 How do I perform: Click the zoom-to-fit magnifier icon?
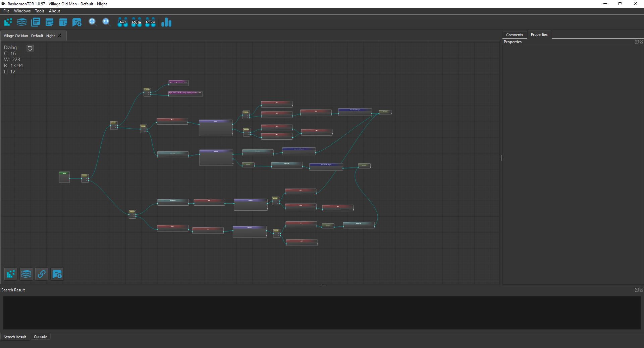coord(93,22)
